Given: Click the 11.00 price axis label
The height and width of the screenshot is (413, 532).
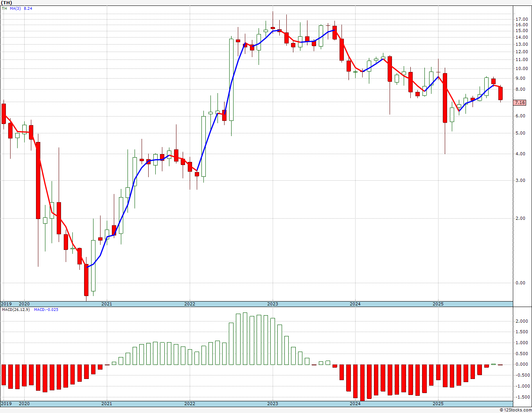Looking at the screenshot, I should [522, 59].
